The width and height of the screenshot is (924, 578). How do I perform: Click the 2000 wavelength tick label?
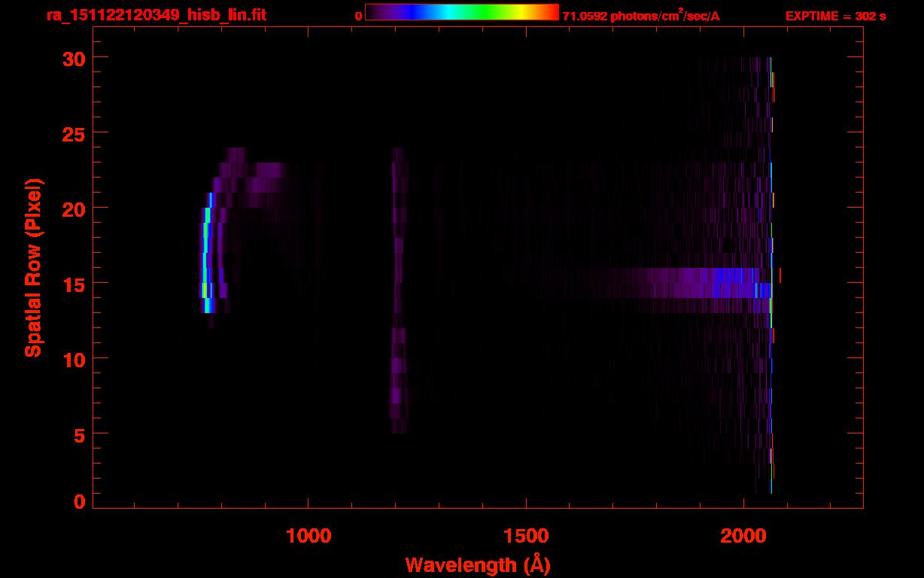pos(743,535)
